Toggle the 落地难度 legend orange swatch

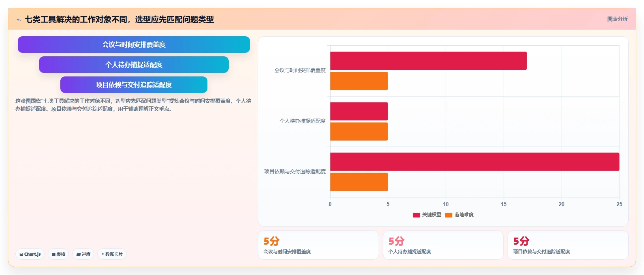coord(449,215)
